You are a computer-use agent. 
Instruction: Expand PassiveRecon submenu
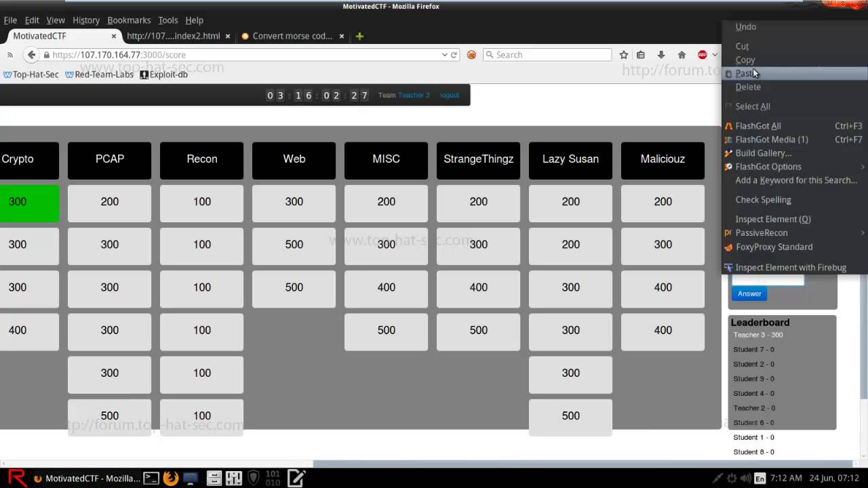point(795,232)
